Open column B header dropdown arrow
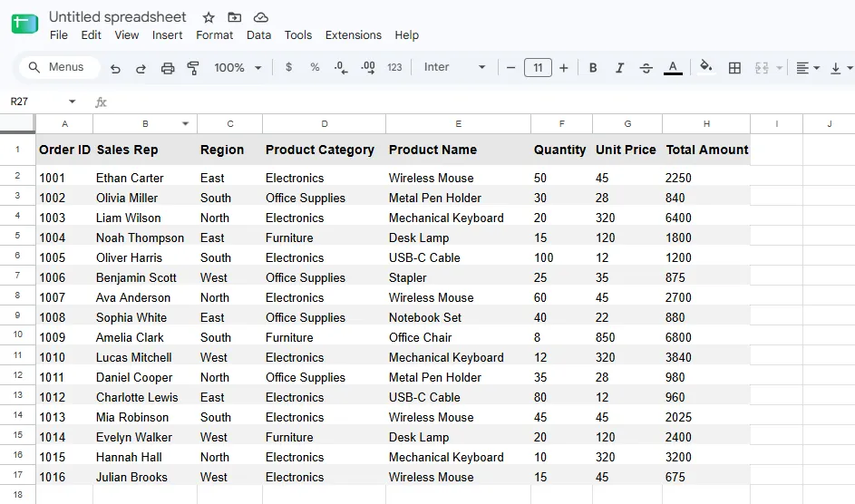Viewport: 855px width, 504px height. [x=185, y=123]
